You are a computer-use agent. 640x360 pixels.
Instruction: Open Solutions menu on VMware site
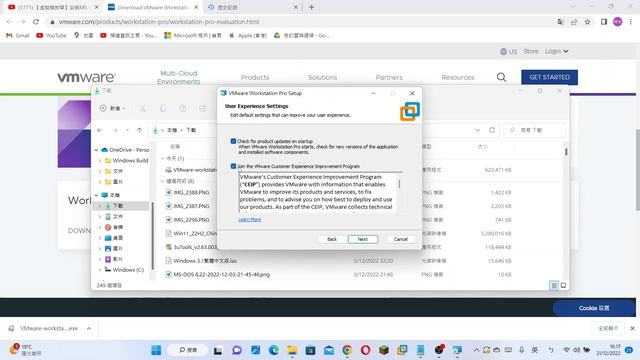(x=322, y=77)
